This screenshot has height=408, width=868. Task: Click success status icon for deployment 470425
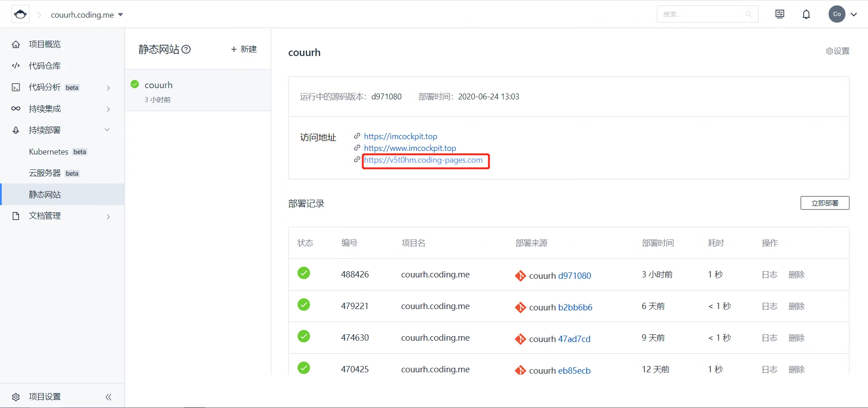304,368
